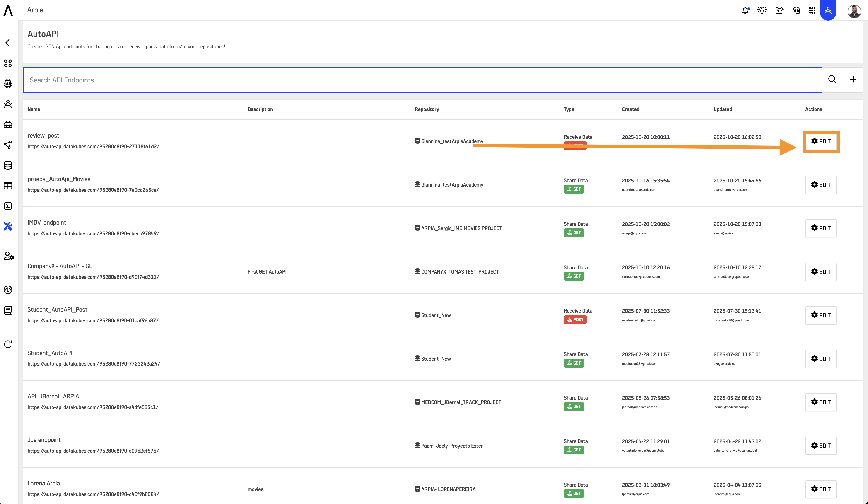Click the table grid sidebar icon

tap(8, 186)
